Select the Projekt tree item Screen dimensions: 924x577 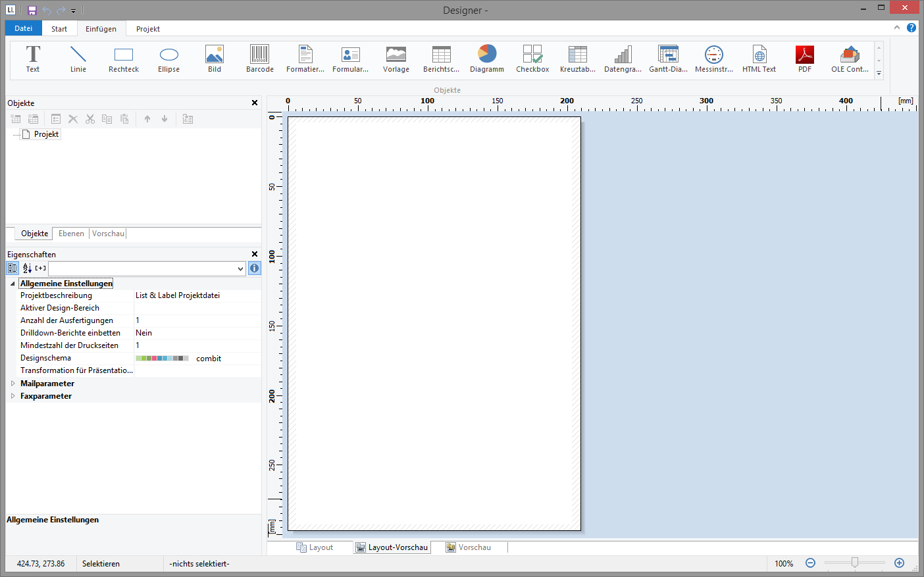click(x=46, y=134)
